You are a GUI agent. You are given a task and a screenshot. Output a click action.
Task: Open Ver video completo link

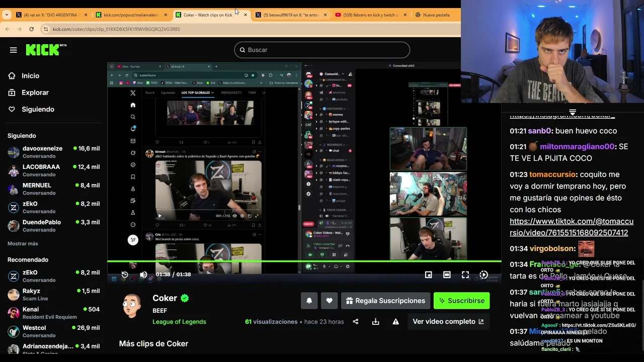(x=448, y=322)
